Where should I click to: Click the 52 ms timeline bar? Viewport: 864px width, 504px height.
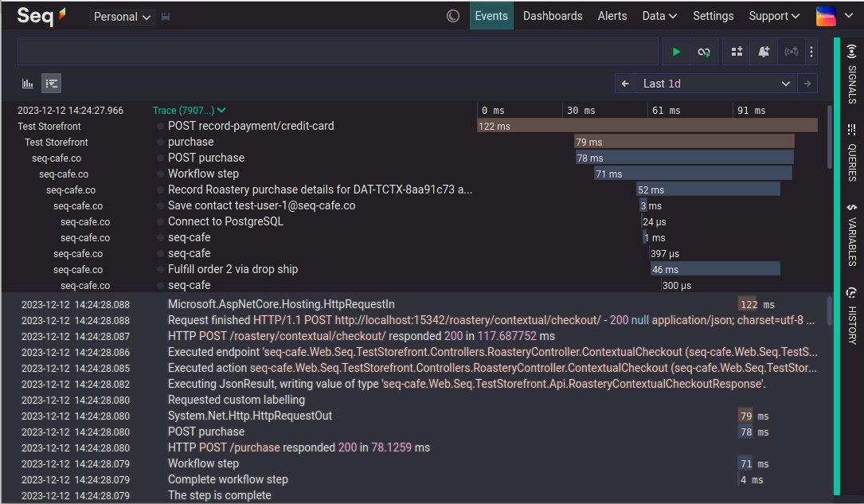(708, 189)
